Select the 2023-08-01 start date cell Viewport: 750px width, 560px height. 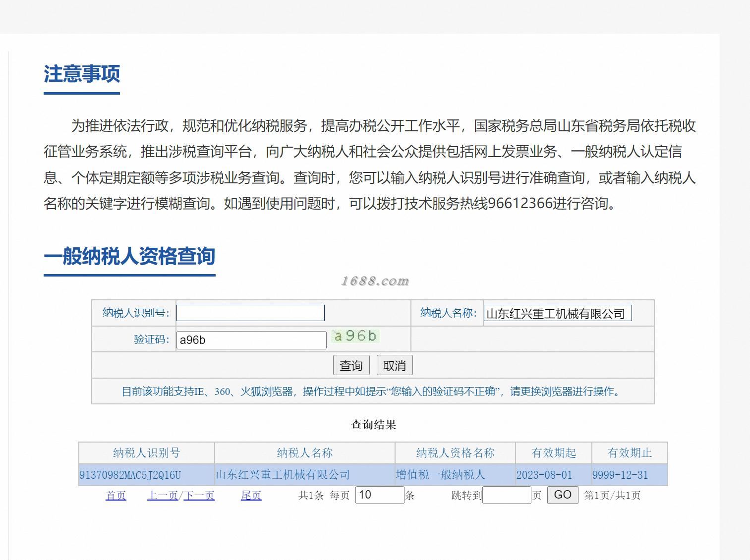pos(554,475)
